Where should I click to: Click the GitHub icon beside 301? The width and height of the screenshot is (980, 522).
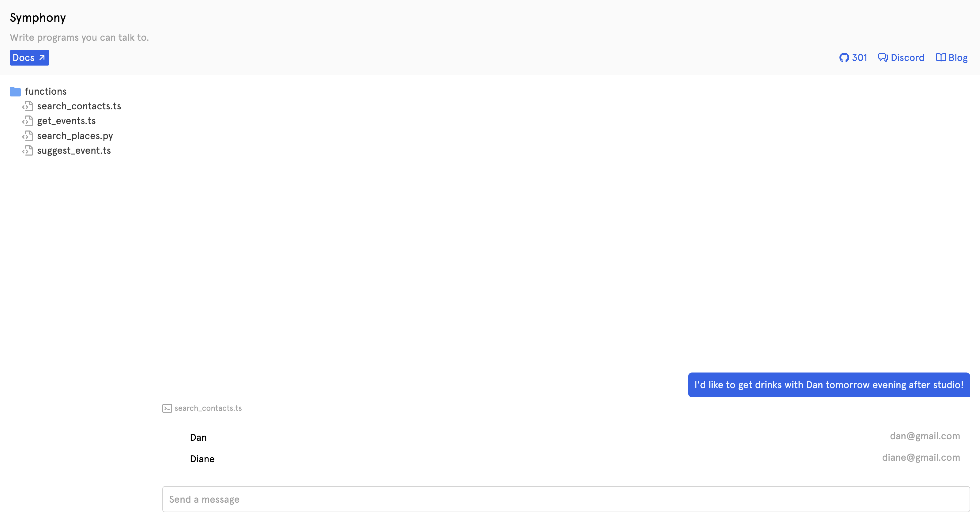pos(844,58)
